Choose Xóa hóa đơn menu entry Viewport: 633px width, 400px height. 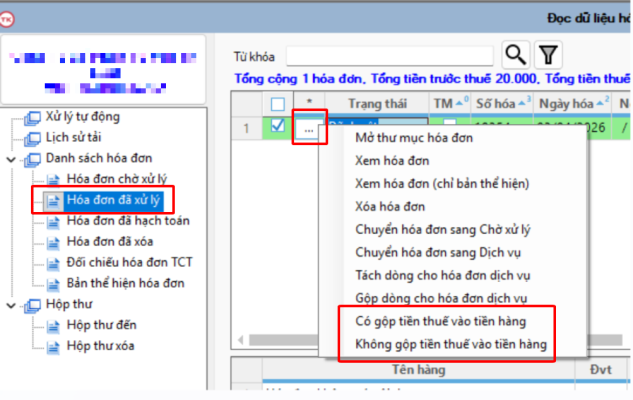click(390, 207)
